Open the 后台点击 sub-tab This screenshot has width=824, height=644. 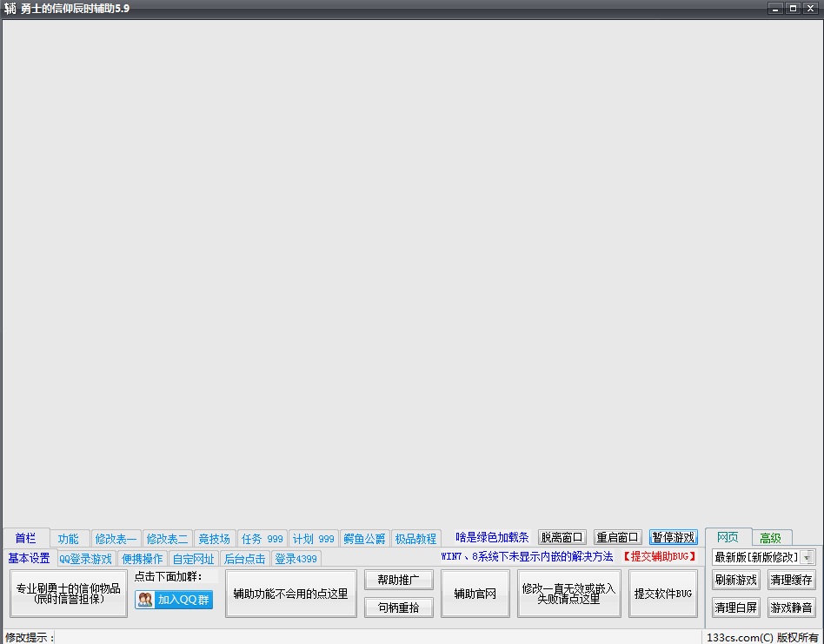pyautogui.click(x=245, y=558)
